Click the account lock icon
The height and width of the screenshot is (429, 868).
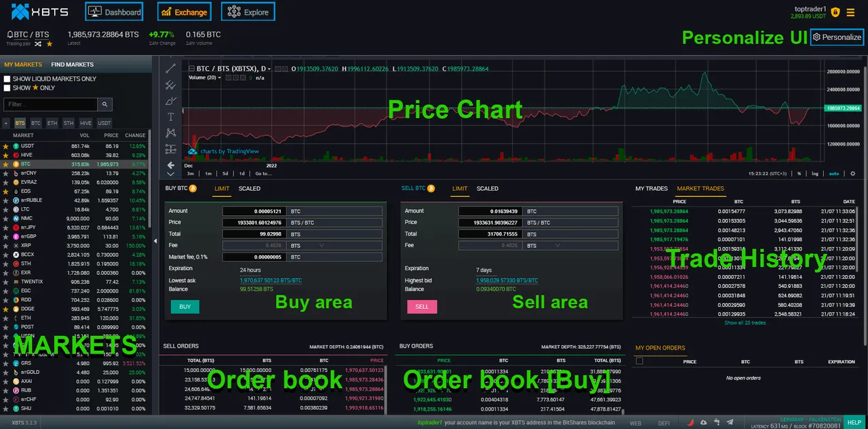tap(835, 12)
